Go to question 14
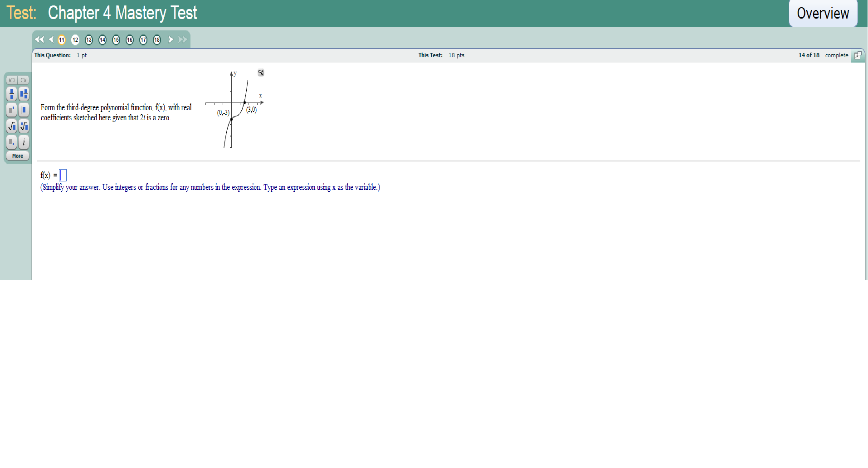This screenshot has height=468, width=868. 102,40
